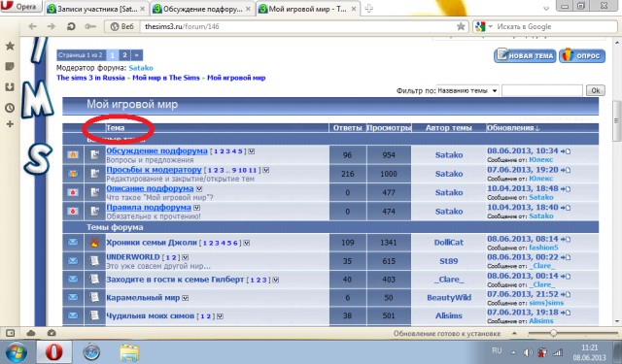
Task: Open the sidebar history clock panel
Action: point(10,108)
